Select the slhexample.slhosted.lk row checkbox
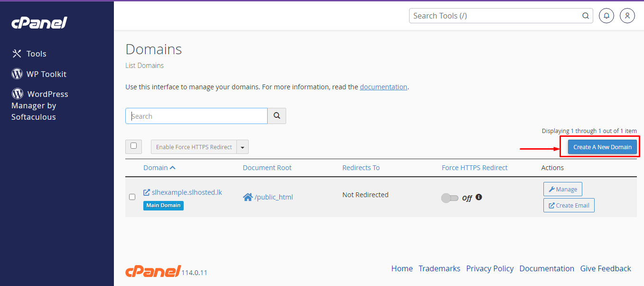 click(132, 197)
